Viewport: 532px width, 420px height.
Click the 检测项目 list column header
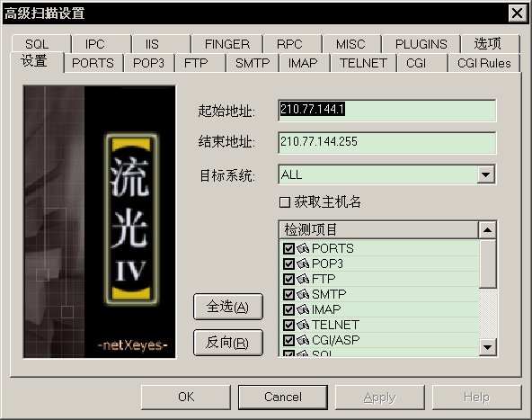pyautogui.click(x=378, y=230)
